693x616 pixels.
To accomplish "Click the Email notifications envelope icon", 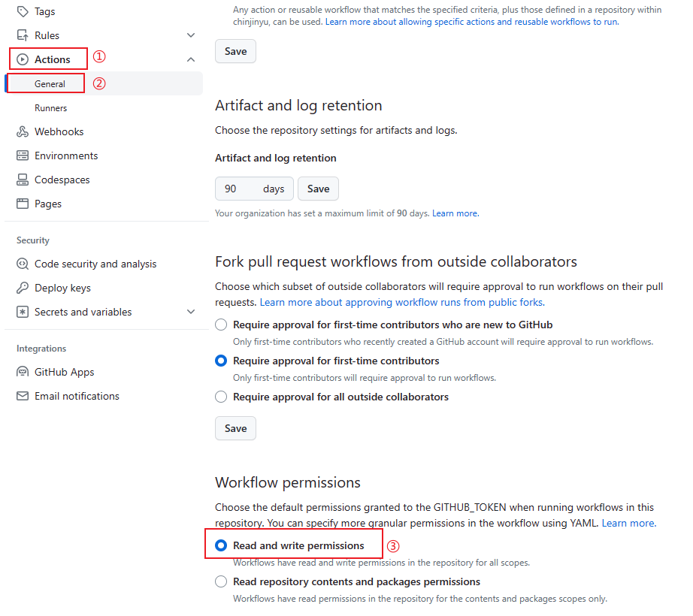I will point(23,396).
